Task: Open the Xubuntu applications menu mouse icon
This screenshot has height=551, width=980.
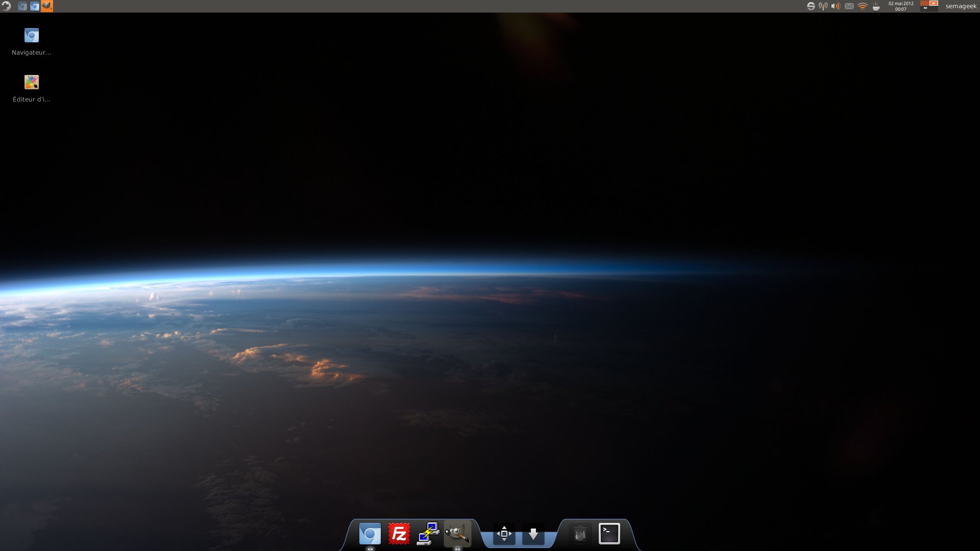Action: click(x=6, y=6)
